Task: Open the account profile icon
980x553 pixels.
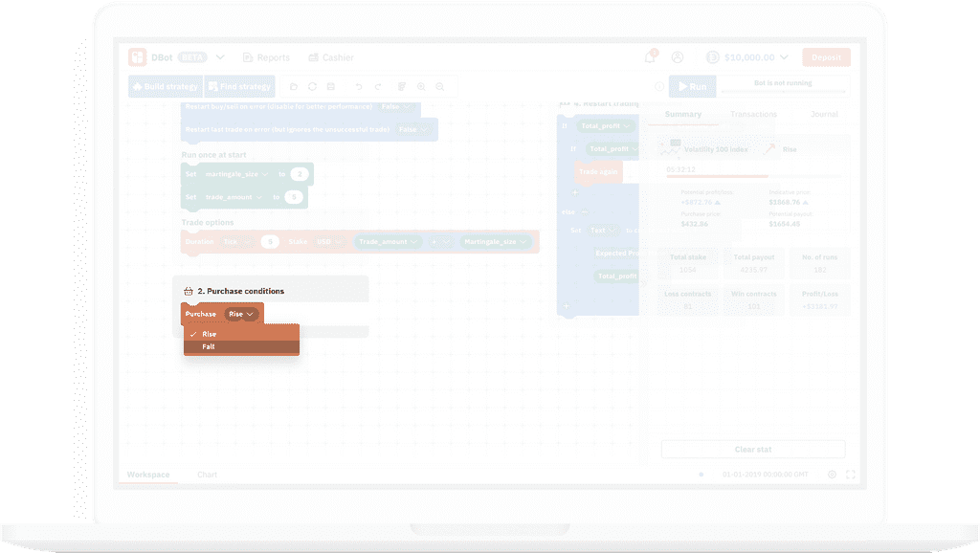Action: (x=678, y=57)
